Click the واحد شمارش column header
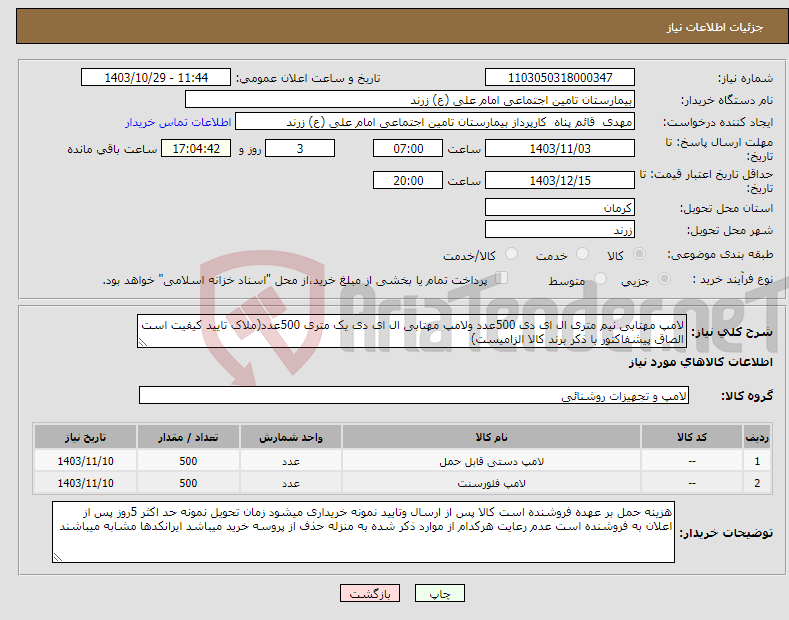Viewport: 789px width, 620px height. click(291, 437)
